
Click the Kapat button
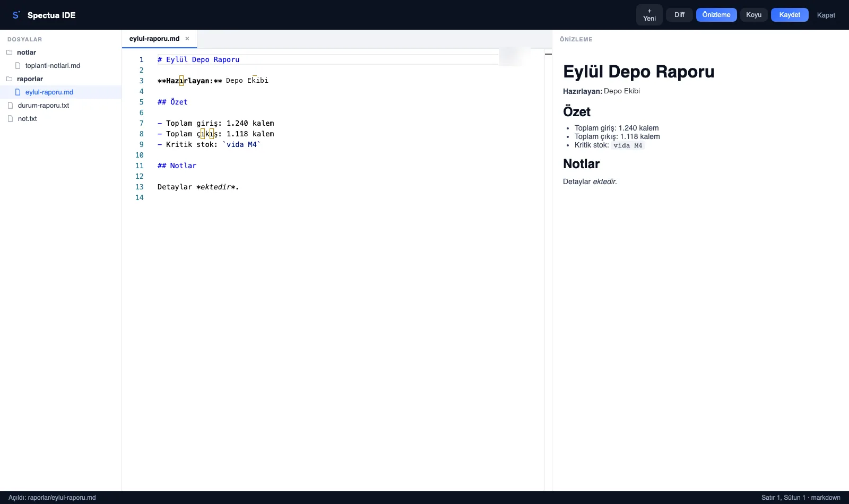coord(826,15)
